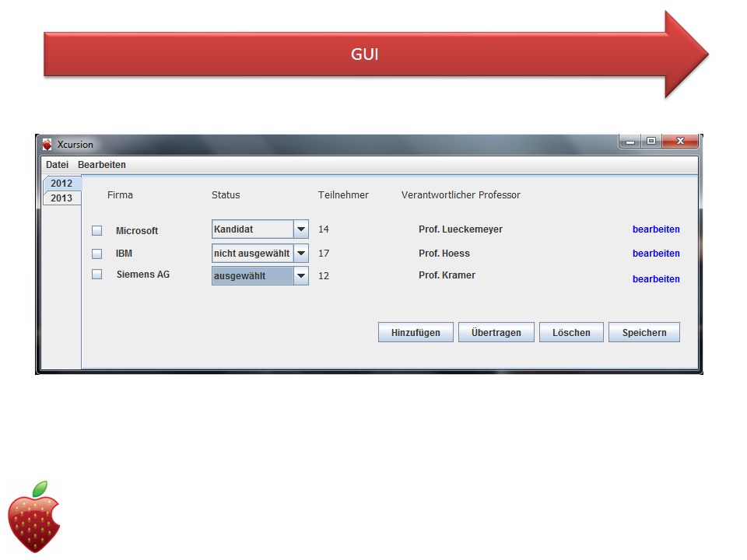
Task: Click the nicht ausgewählt status field text
Action: point(252,253)
